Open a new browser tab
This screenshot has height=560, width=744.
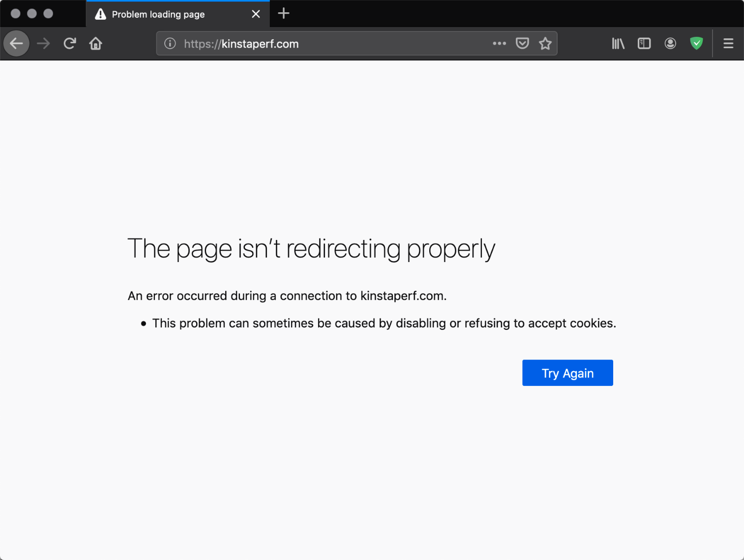tap(283, 14)
